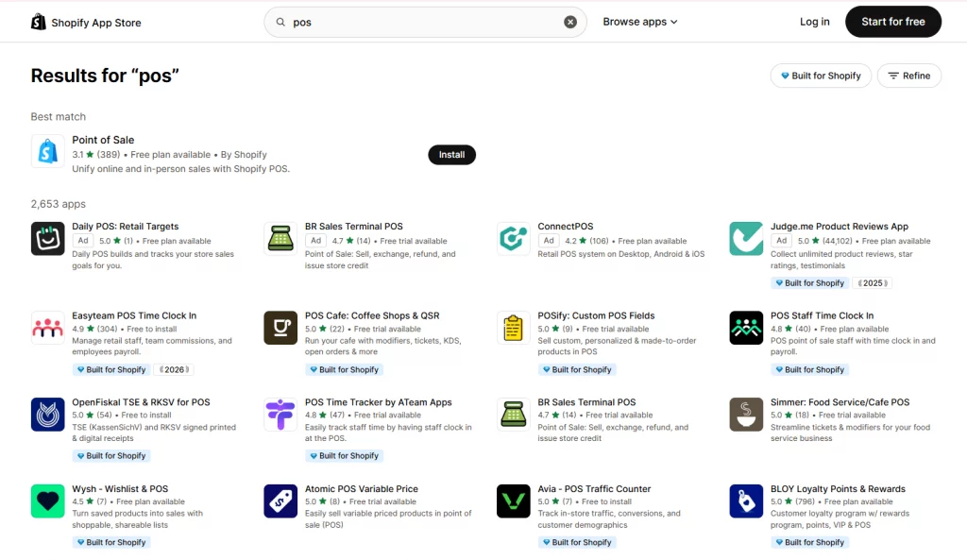Viewport: 967px width, 560px height.
Task: Toggle the Built for Shopify filter
Action: point(821,76)
